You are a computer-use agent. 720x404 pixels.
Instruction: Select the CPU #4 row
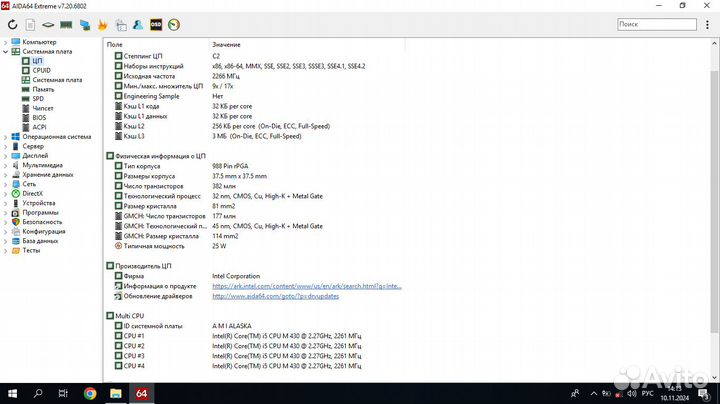pos(134,366)
